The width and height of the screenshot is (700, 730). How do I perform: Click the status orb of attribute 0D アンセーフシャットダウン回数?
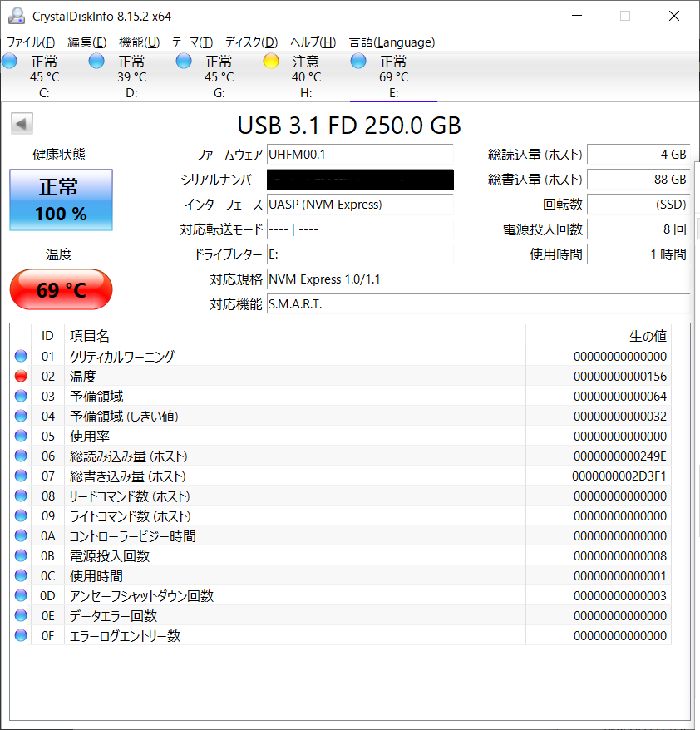(x=21, y=595)
